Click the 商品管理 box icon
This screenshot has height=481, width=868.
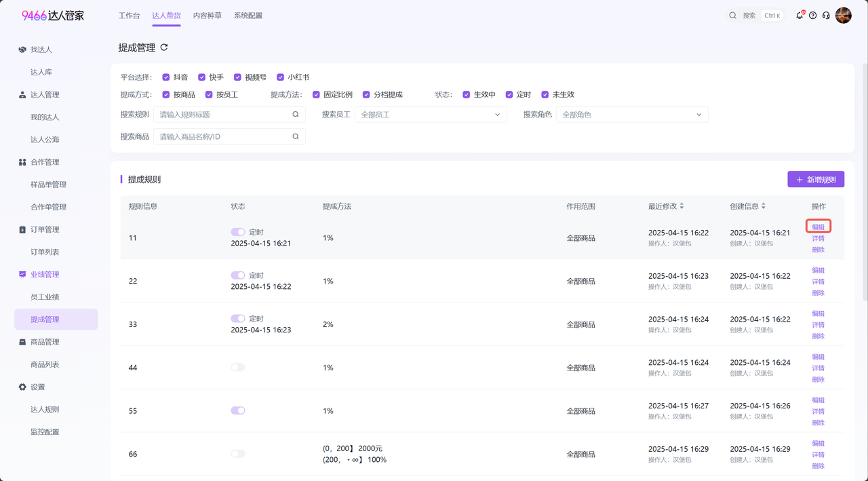22,342
